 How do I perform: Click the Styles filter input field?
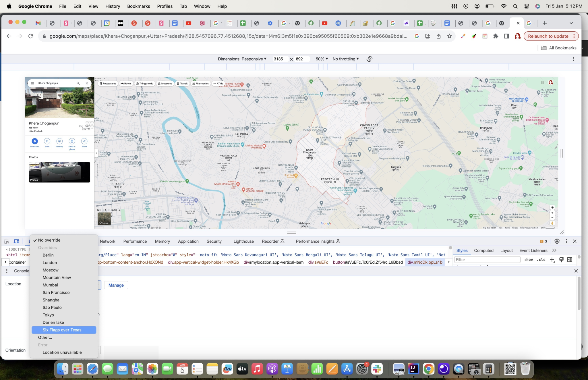click(487, 260)
